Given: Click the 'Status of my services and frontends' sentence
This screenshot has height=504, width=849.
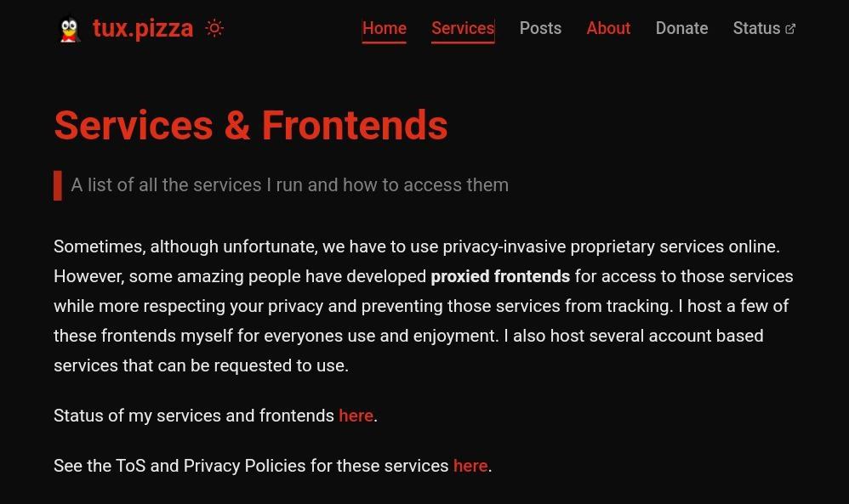Looking at the screenshot, I should pos(194,416).
